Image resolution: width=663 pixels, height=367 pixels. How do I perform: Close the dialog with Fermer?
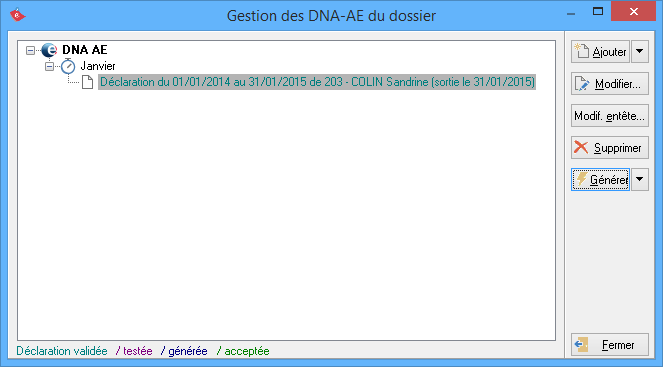tap(610, 345)
